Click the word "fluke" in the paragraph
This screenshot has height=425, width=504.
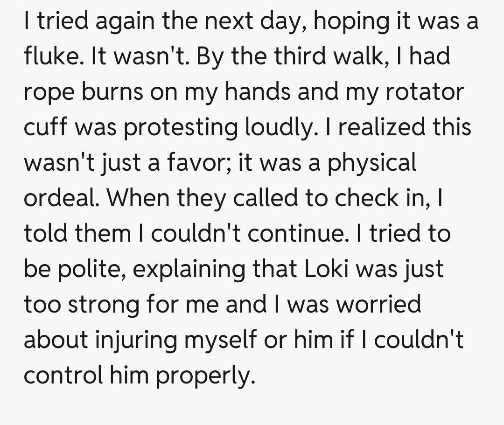(x=47, y=57)
